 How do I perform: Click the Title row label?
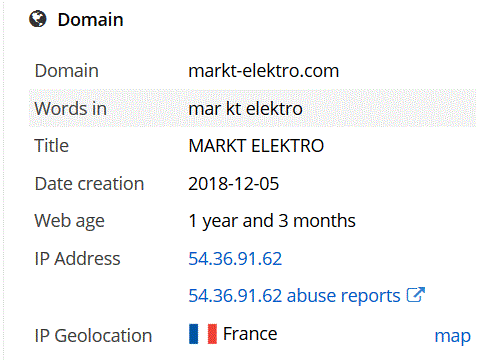52,146
